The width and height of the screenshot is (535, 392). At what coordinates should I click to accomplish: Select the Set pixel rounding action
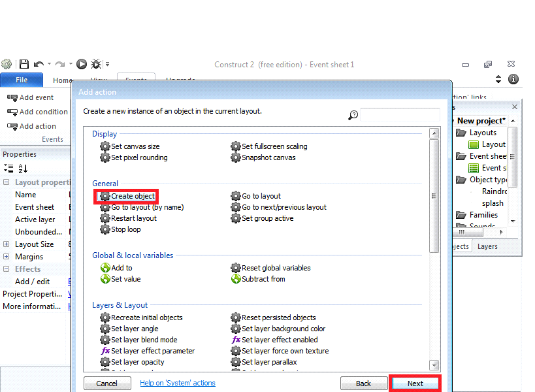134,157
